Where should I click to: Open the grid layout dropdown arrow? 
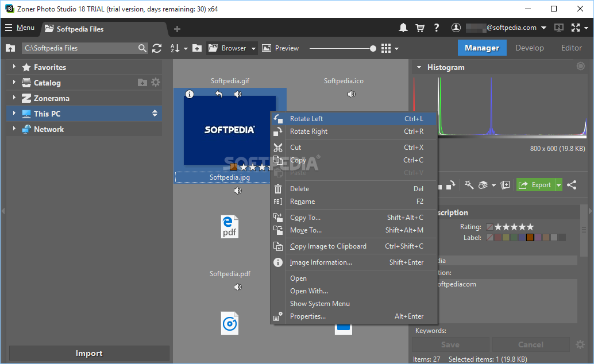pyautogui.click(x=396, y=48)
